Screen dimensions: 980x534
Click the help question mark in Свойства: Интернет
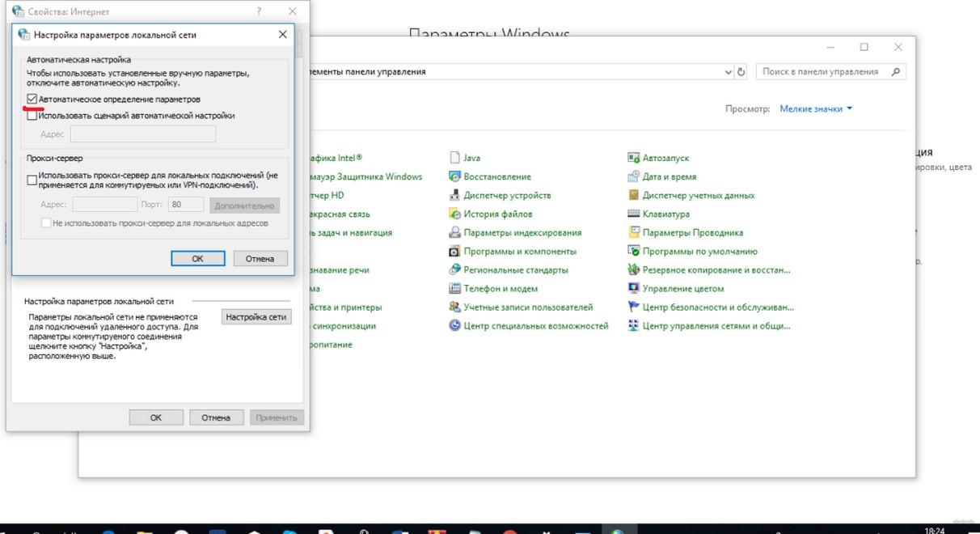[259, 12]
